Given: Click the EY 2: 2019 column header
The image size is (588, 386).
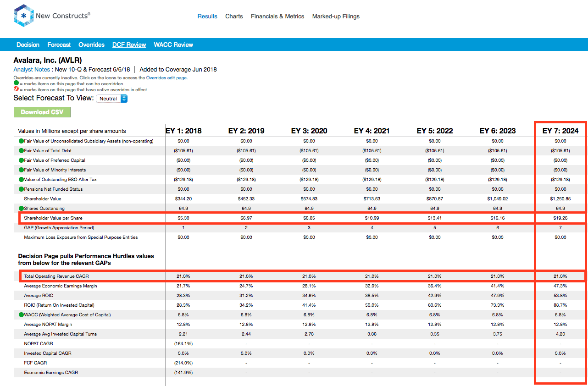Looking at the screenshot, I should 246,131.
